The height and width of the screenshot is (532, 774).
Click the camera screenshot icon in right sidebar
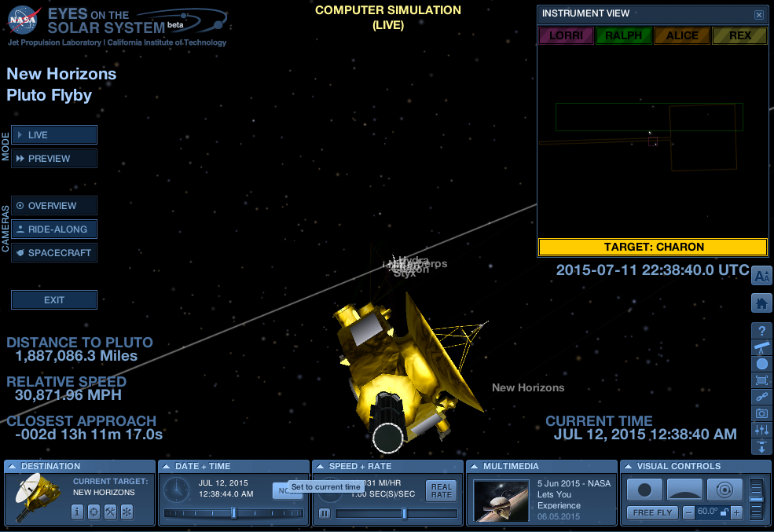click(x=761, y=413)
